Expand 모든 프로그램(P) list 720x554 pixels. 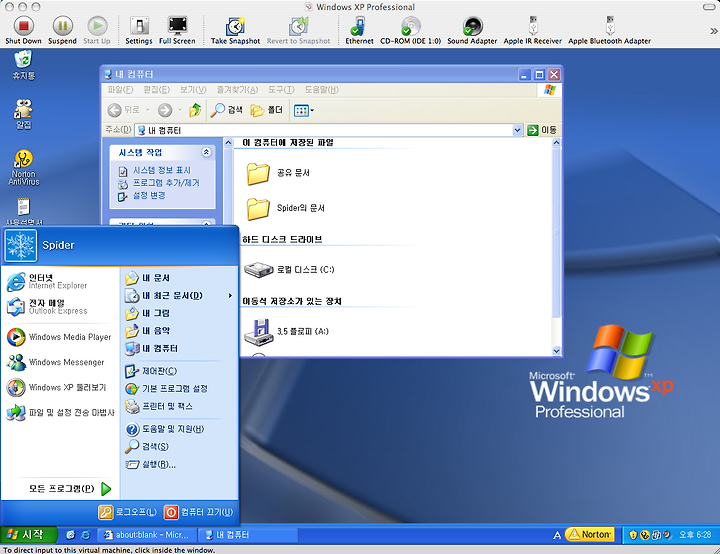point(70,489)
